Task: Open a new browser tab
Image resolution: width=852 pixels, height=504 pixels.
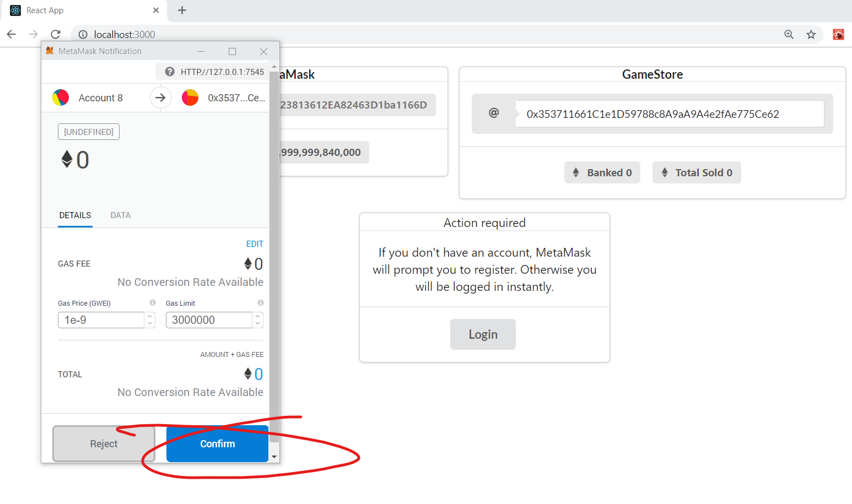Action: (x=182, y=10)
